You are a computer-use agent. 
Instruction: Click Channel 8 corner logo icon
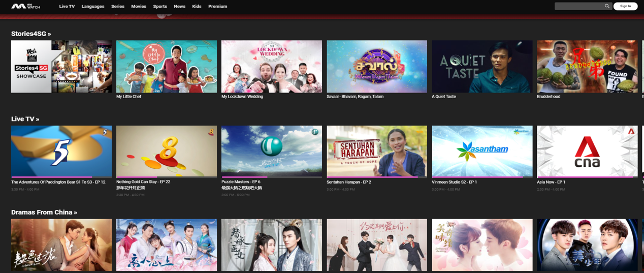tap(211, 132)
